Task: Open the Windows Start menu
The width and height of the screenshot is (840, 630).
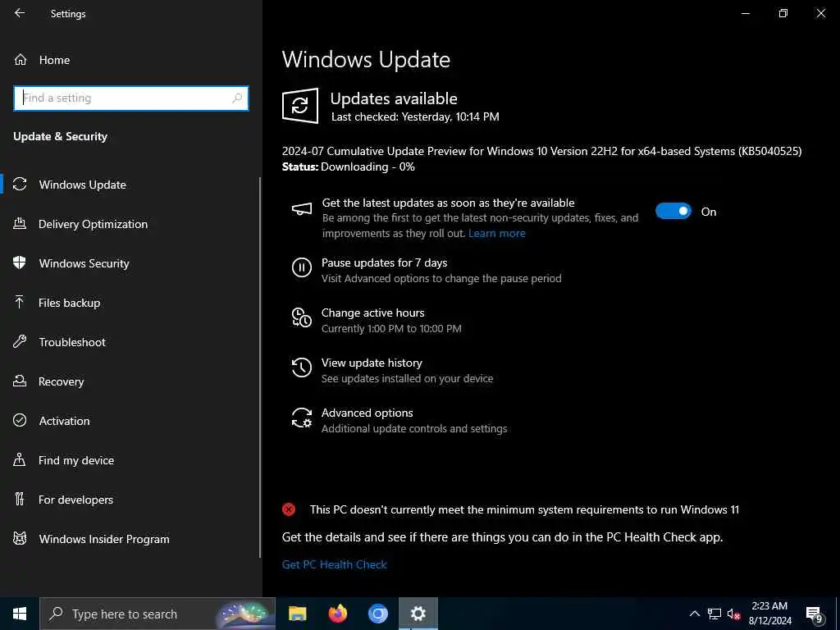Action: tap(20, 614)
